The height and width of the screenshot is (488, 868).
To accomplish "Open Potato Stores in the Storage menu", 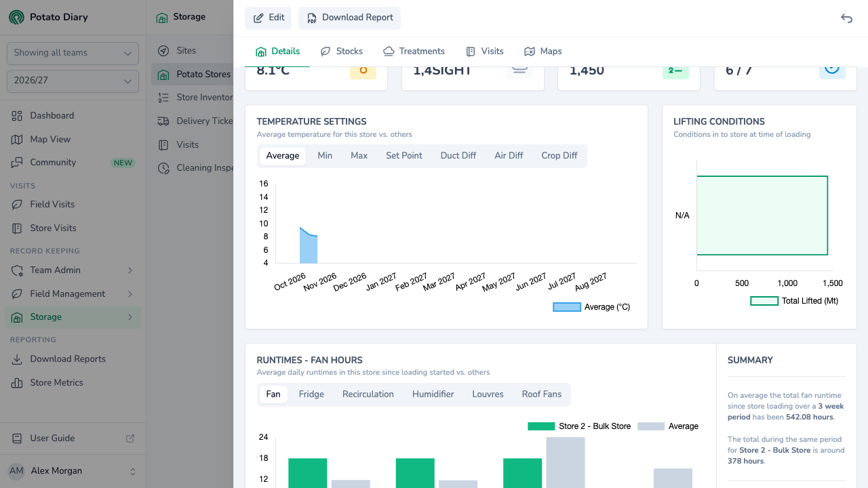I will pyautogui.click(x=193, y=75).
